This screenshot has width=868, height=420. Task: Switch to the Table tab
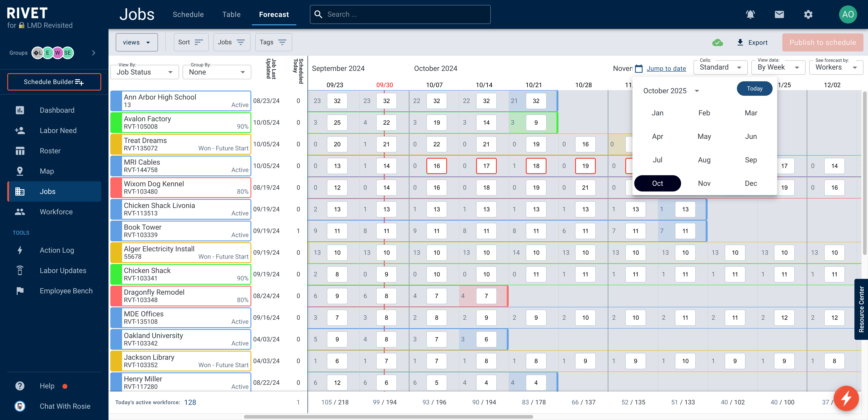pyautogui.click(x=231, y=14)
